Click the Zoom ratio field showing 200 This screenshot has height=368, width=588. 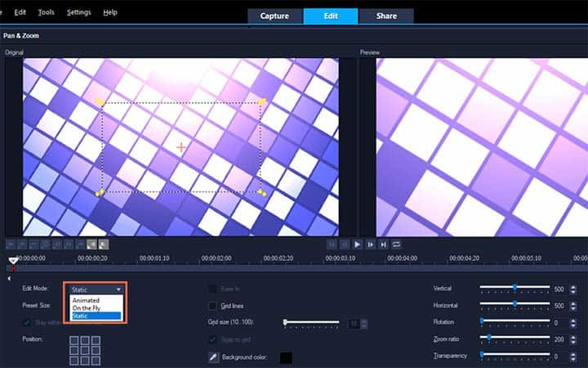[561, 339]
